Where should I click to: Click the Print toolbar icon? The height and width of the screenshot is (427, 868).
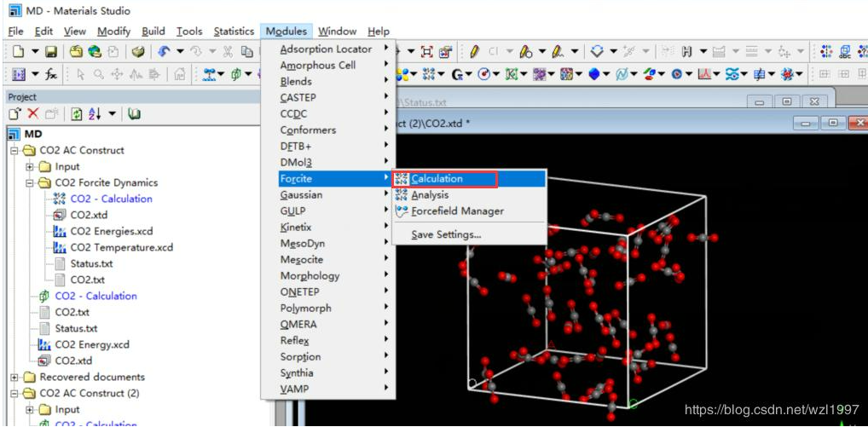point(138,52)
